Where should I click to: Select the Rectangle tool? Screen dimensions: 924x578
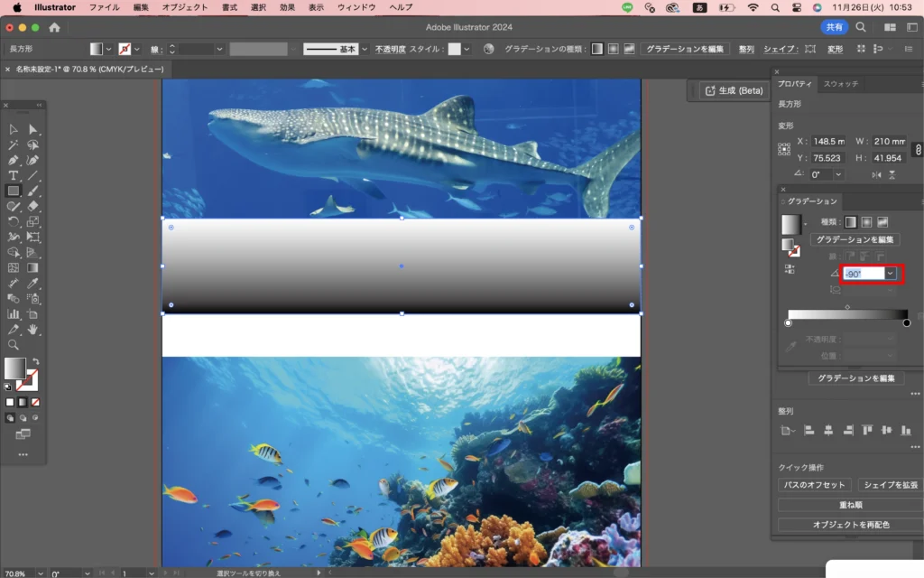pos(14,191)
